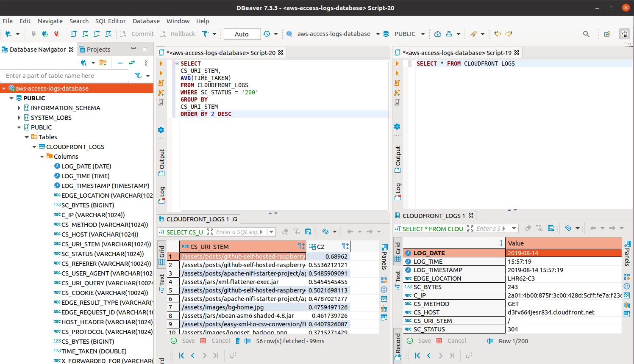Click the Script-20 editor settings gear icon
The image size is (634, 364).
click(161, 130)
